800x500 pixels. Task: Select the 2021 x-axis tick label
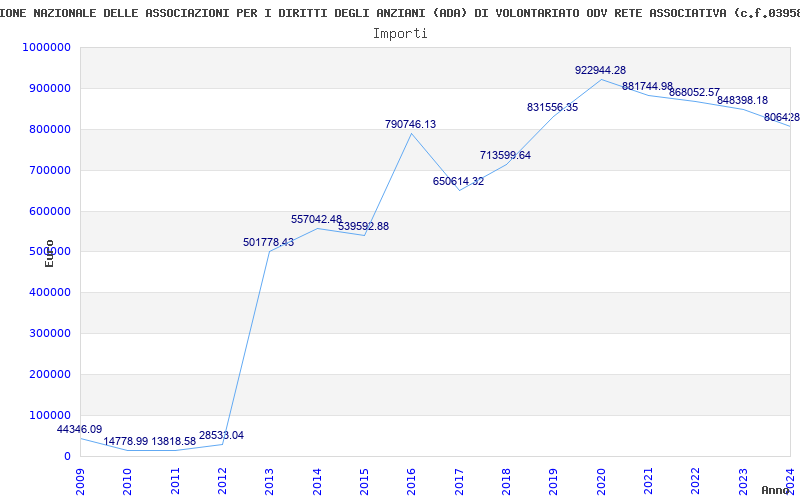[x=648, y=482]
